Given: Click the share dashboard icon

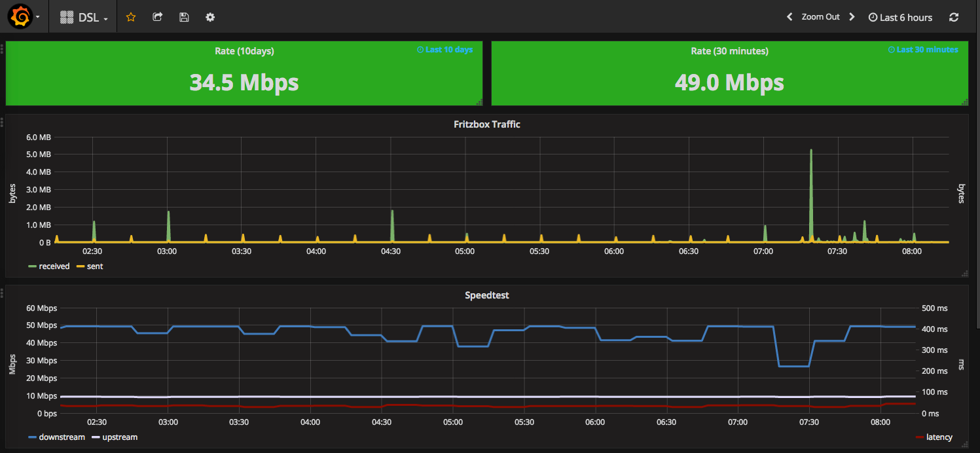Looking at the screenshot, I should click(x=157, y=17).
